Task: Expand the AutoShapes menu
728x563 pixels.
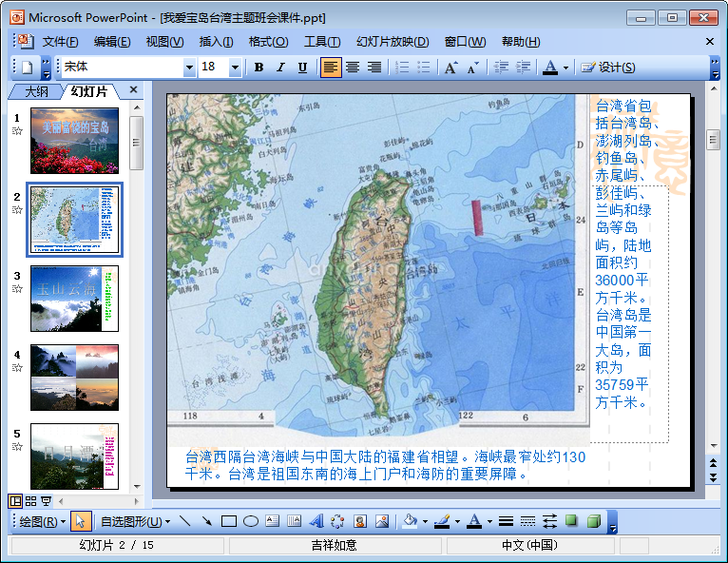Action: point(135,521)
